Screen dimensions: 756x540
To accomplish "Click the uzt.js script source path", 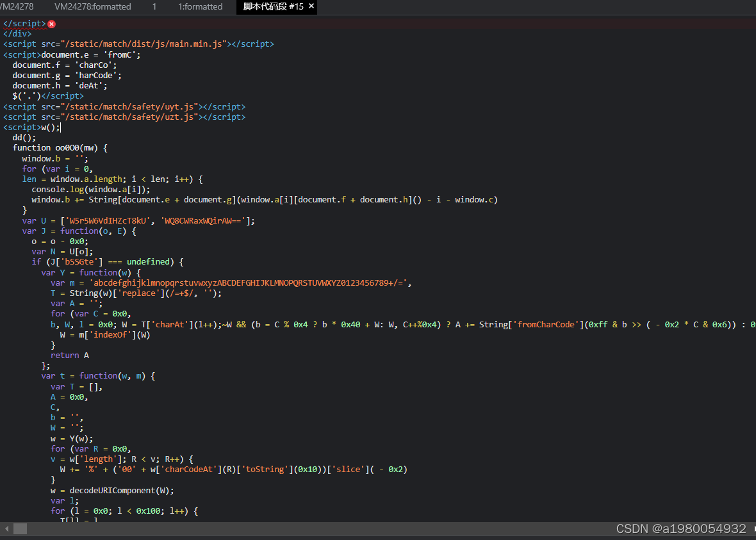I will pyautogui.click(x=129, y=117).
